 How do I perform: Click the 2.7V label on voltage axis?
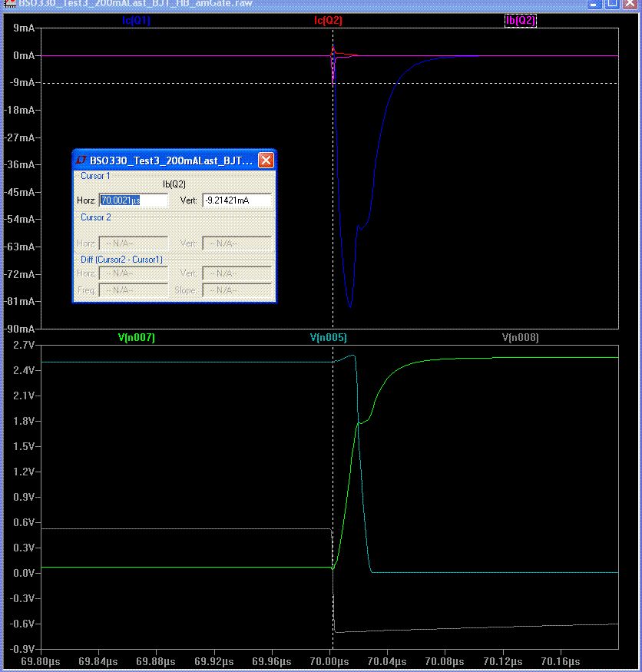(23, 346)
